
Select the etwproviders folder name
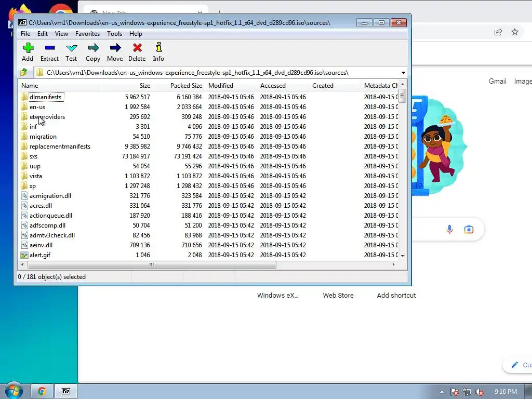[47, 117]
